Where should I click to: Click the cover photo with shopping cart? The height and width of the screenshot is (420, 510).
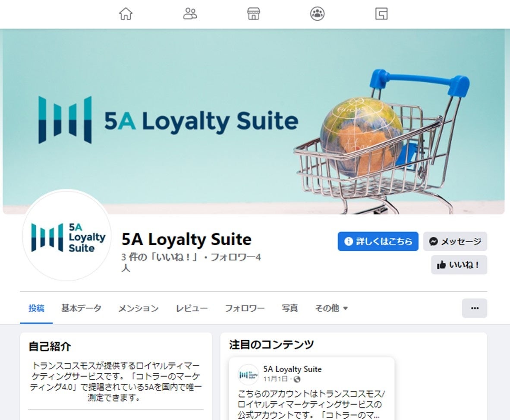tap(254, 121)
